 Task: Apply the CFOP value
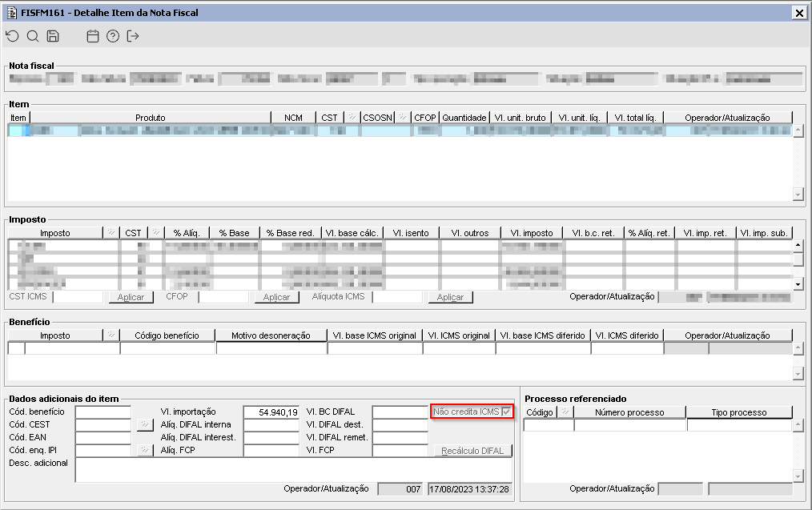[276, 297]
